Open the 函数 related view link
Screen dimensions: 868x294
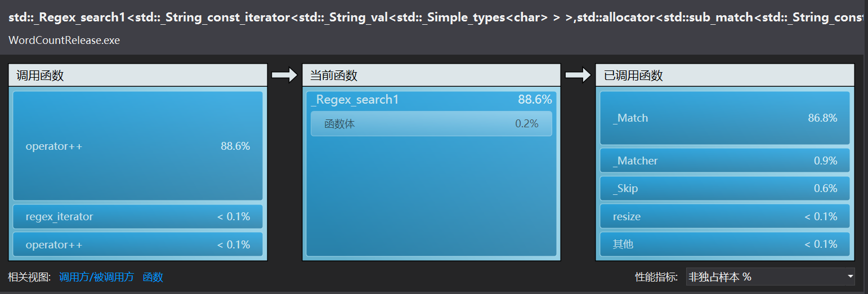(153, 277)
